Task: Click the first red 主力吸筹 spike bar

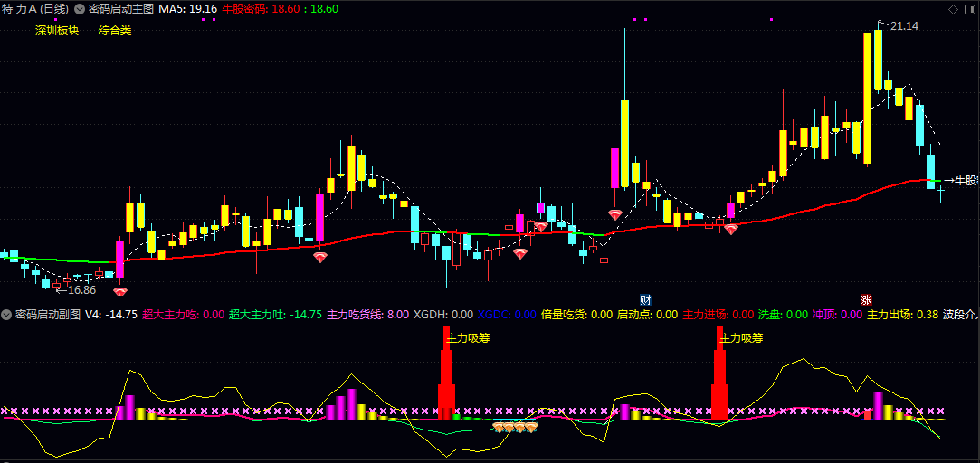Action: pyautogui.click(x=445, y=373)
